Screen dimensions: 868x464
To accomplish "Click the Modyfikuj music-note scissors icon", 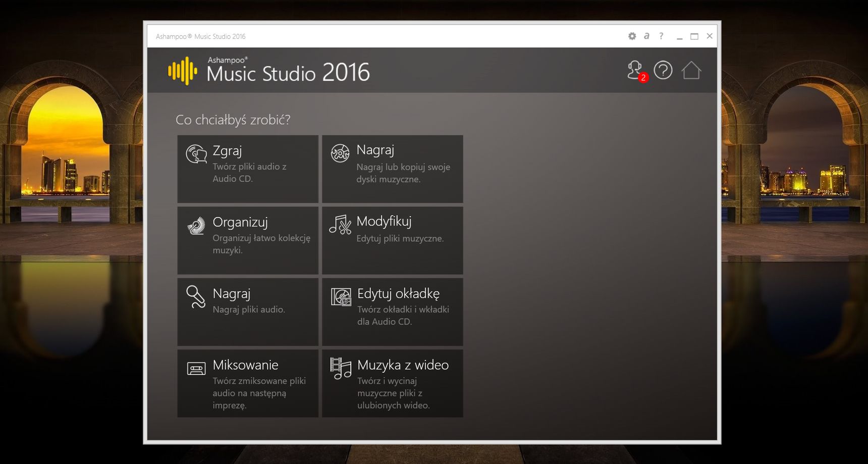I will coord(340,225).
